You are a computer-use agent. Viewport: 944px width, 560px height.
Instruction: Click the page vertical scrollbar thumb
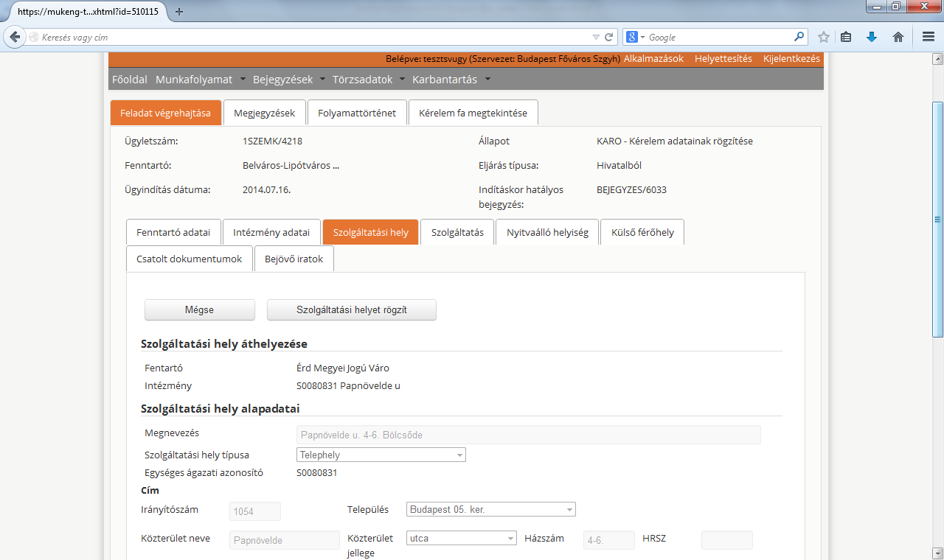(x=937, y=219)
